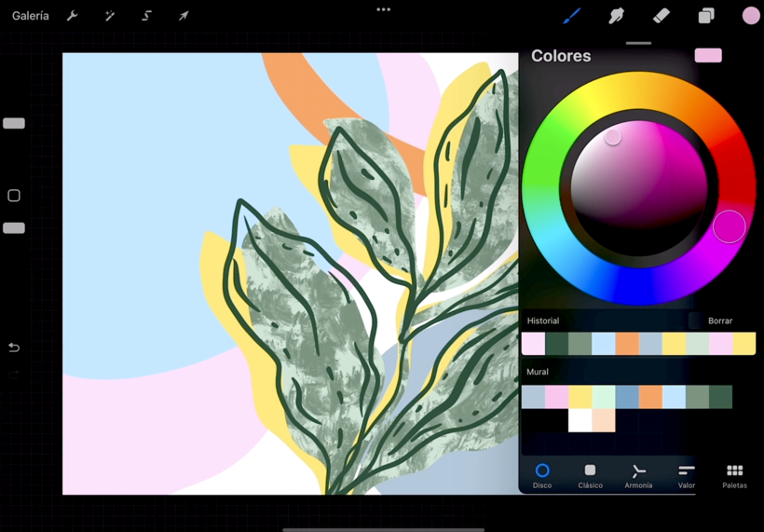This screenshot has height=532, width=764.
Task: Select the Selection S-shaped tool
Action: pos(146,16)
